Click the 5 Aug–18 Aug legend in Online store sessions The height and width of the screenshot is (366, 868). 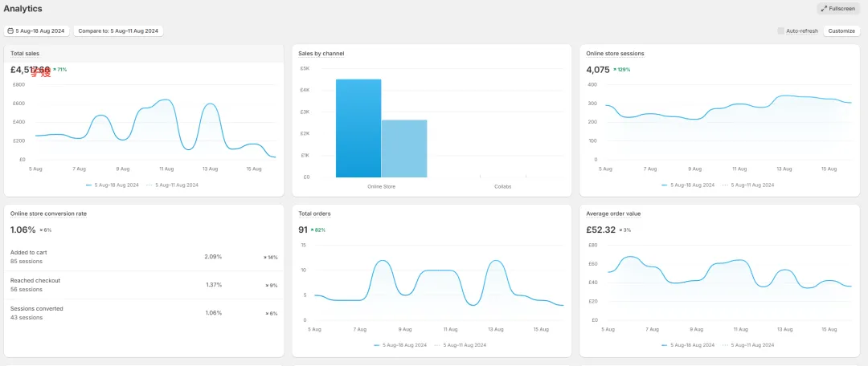(687, 185)
